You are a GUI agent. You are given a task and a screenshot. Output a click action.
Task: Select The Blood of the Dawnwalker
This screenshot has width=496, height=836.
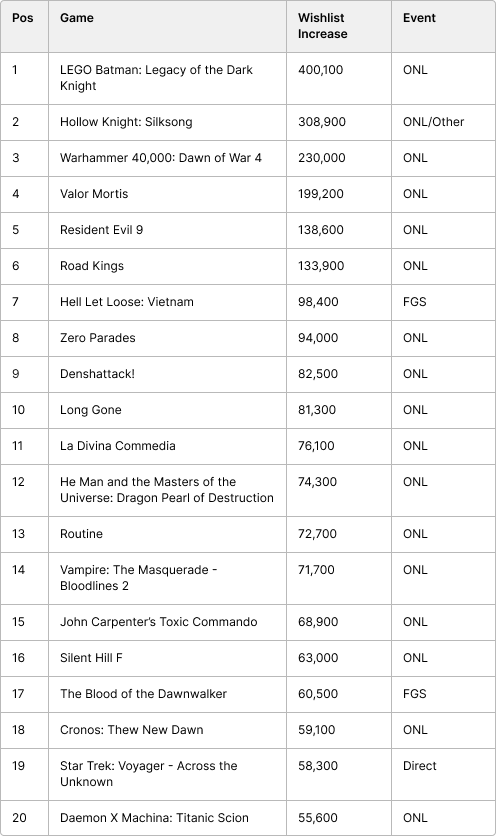click(x=143, y=694)
